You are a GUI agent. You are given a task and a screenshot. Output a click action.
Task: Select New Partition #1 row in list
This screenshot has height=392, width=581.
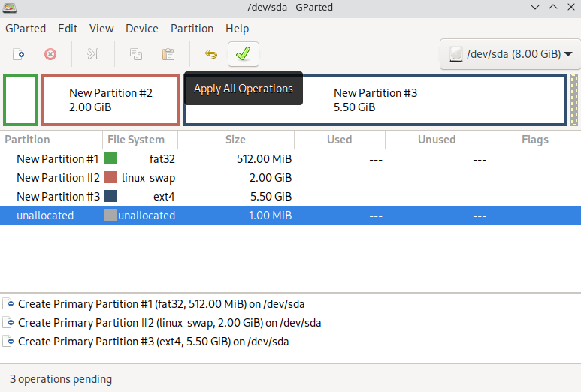click(57, 159)
